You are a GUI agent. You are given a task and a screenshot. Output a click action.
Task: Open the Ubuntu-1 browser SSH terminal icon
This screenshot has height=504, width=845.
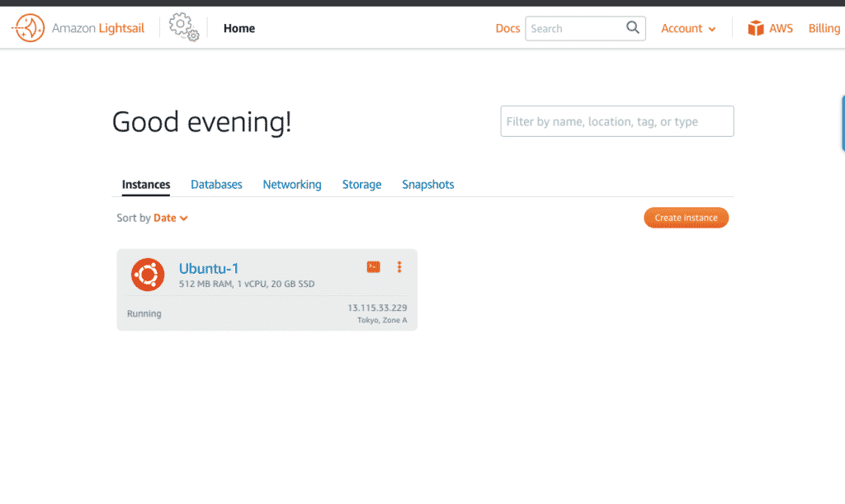tap(374, 267)
